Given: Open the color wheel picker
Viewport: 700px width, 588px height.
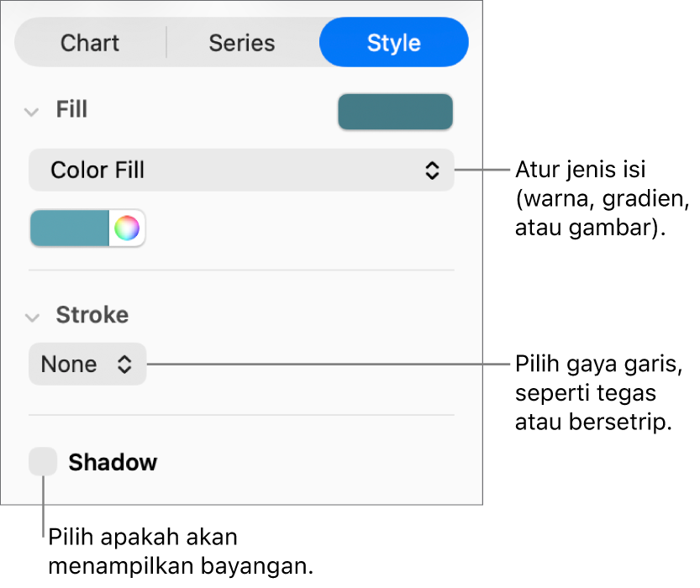Looking at the screenshot, I should (127, 228).
